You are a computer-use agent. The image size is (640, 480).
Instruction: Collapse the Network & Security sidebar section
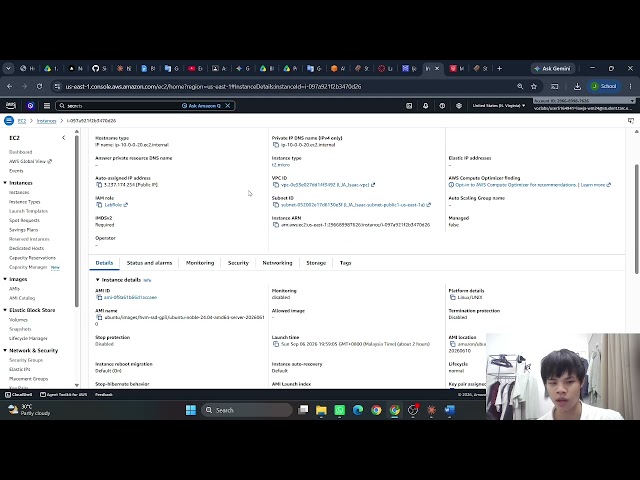[5, 351]
